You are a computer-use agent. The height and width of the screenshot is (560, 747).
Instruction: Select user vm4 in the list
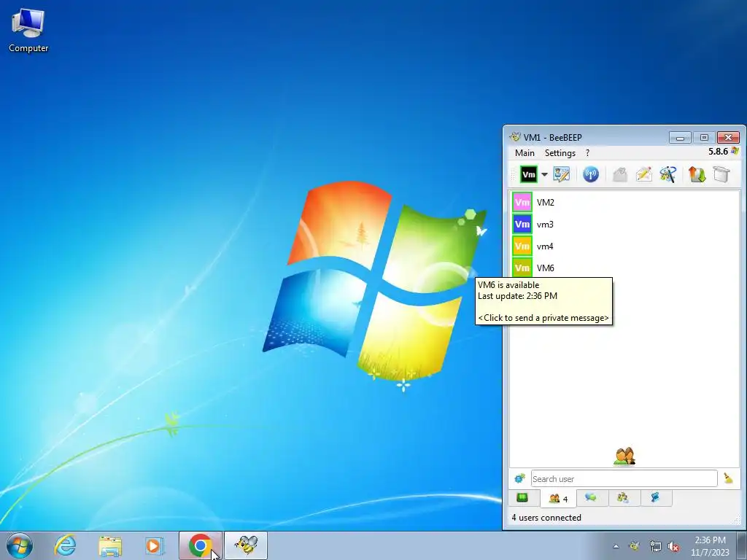coord(624,246)
